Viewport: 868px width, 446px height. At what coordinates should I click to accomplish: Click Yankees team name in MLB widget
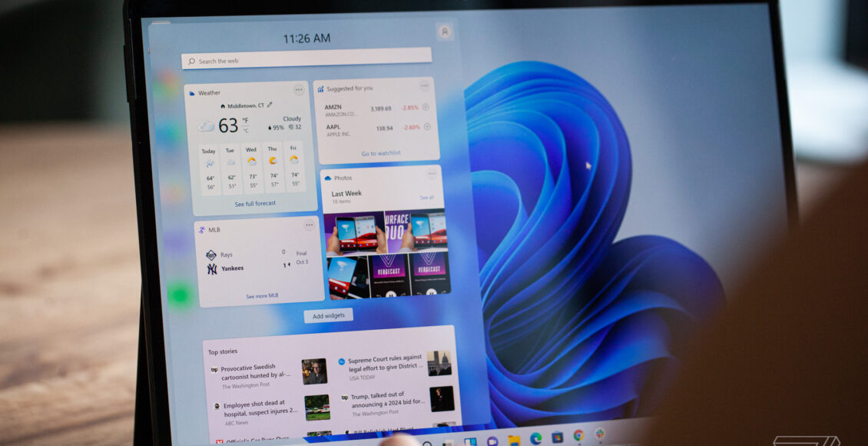232,268
